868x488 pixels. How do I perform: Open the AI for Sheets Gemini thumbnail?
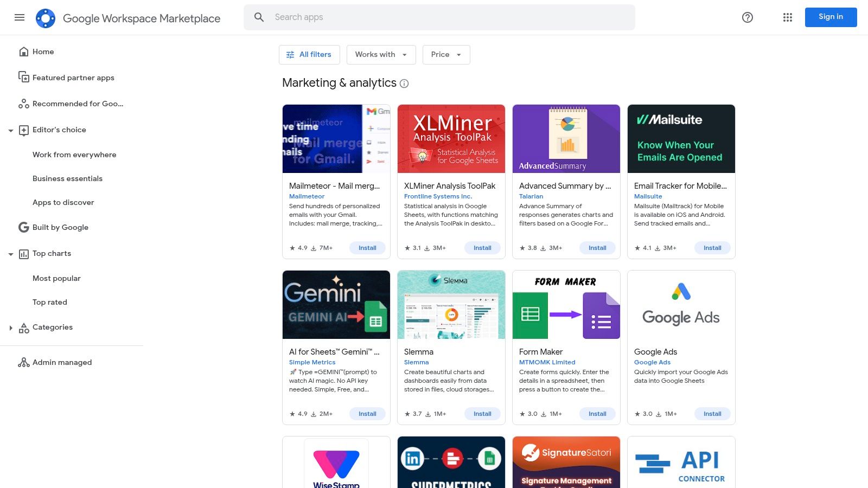(x=336, y=304)
